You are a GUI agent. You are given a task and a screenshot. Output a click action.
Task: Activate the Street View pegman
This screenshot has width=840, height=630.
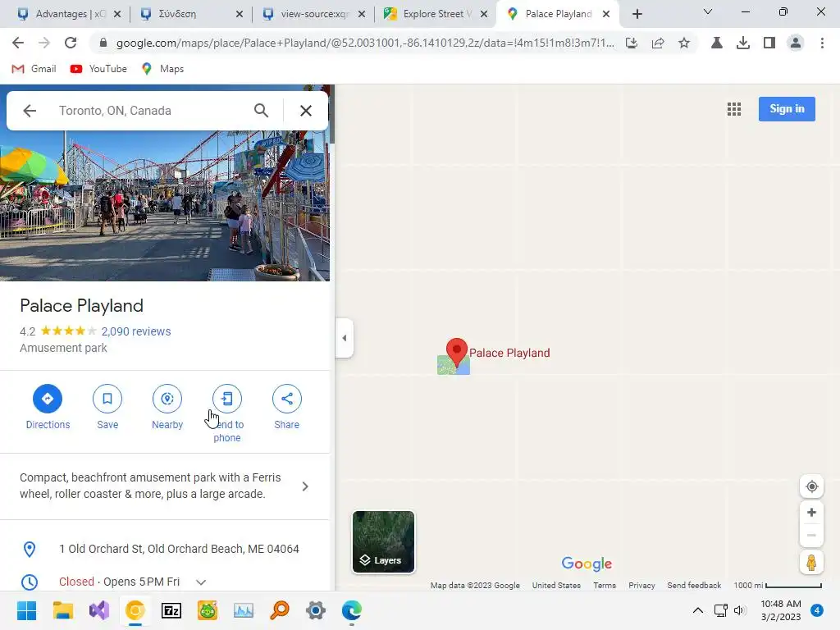point(811,563)
